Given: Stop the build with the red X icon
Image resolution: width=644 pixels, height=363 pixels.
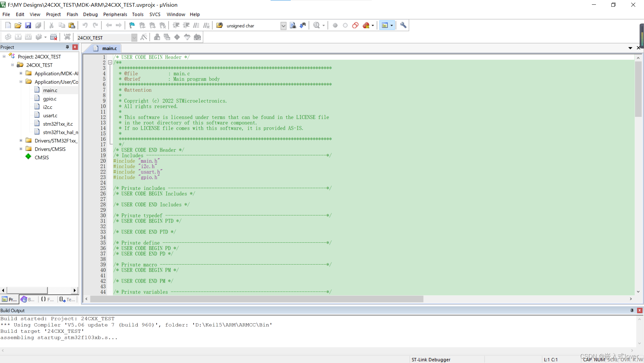Looking at the screenshot, I should [53, 37].
